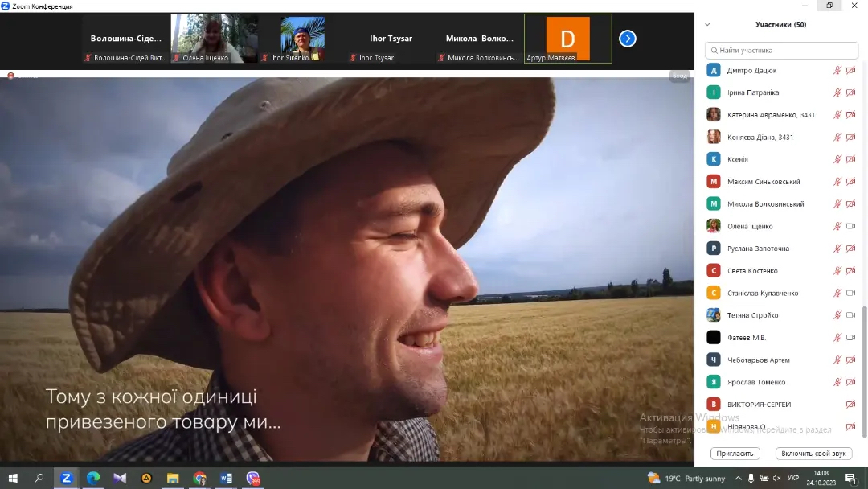Select participant Руслана Запоточна in the list

click(758, 249)
